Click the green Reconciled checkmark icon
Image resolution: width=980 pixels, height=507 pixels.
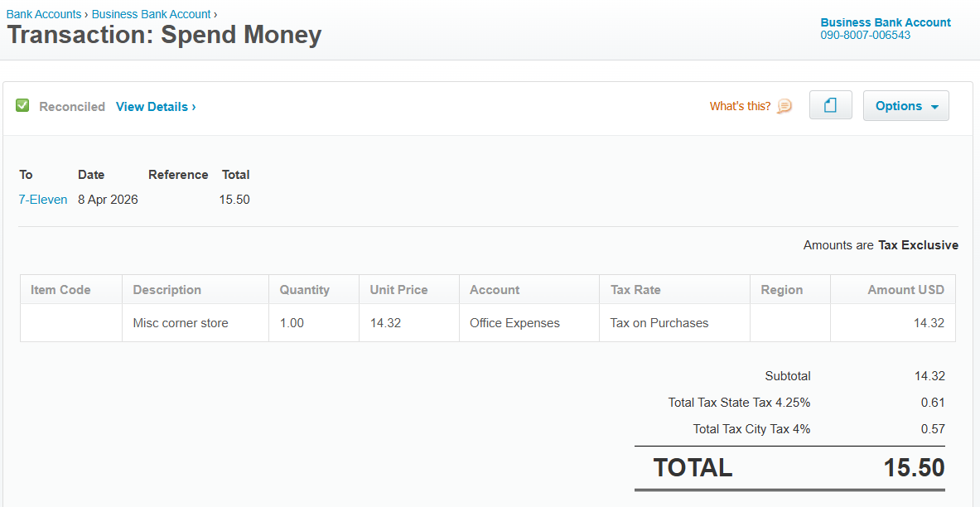22,106
